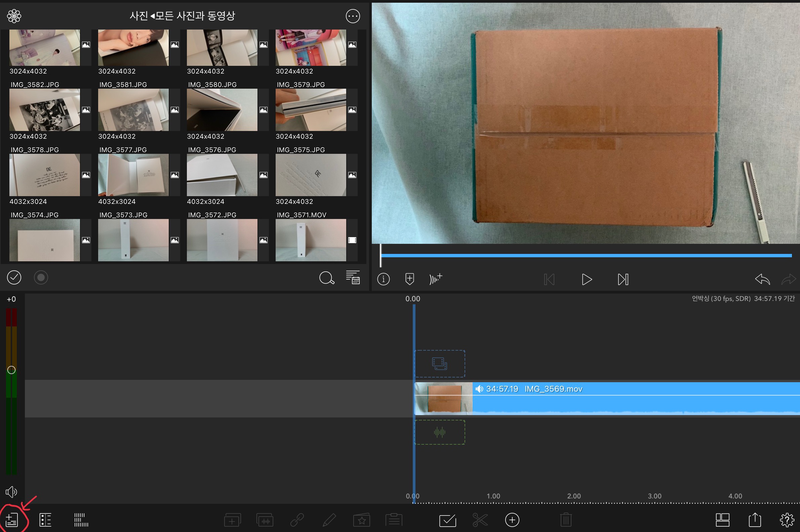800x532 pixels.
Task: Open the share export icon
Action: coord(755,520)
